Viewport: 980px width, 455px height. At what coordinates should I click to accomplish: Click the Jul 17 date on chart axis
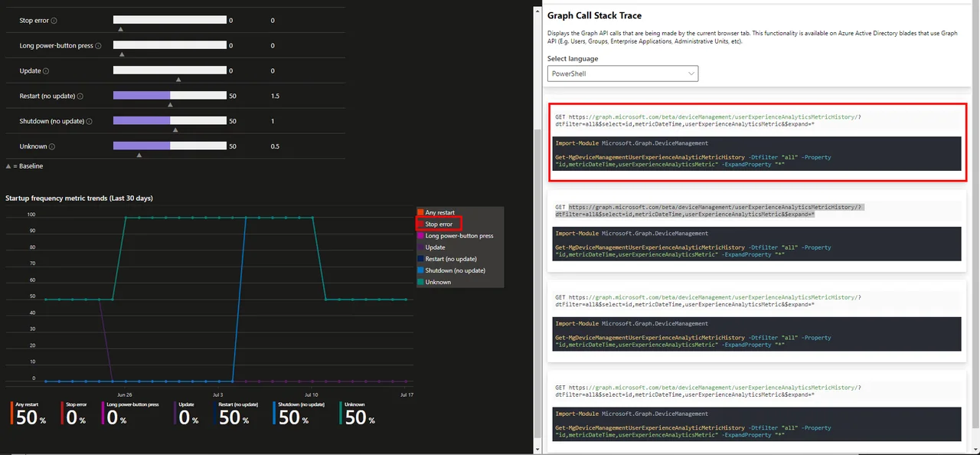407,394
